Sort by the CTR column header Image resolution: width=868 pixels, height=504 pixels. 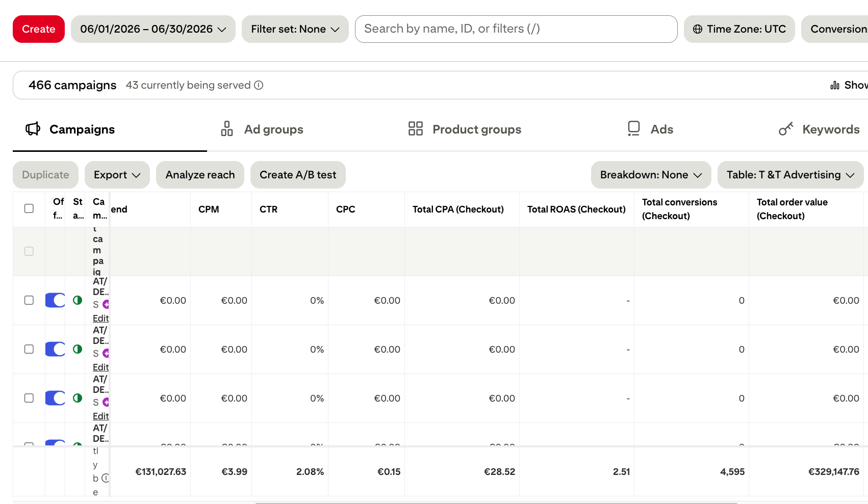(x=268, y=209)
